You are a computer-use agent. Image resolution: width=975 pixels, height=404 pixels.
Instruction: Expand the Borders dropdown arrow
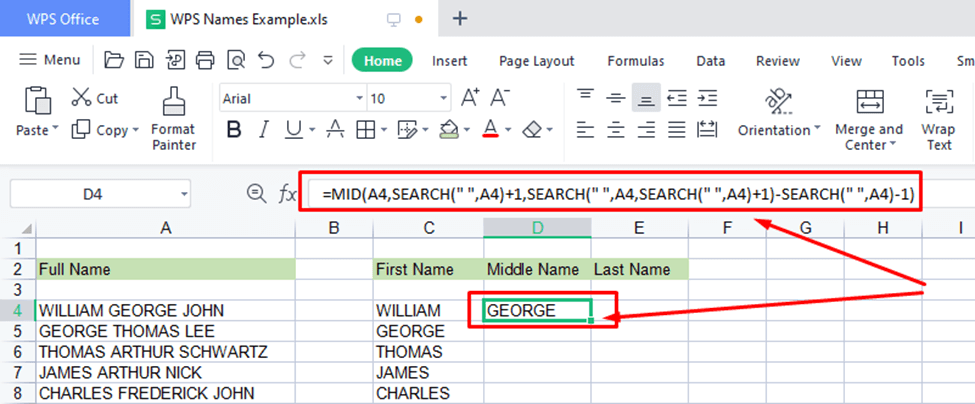click(384, 130)
